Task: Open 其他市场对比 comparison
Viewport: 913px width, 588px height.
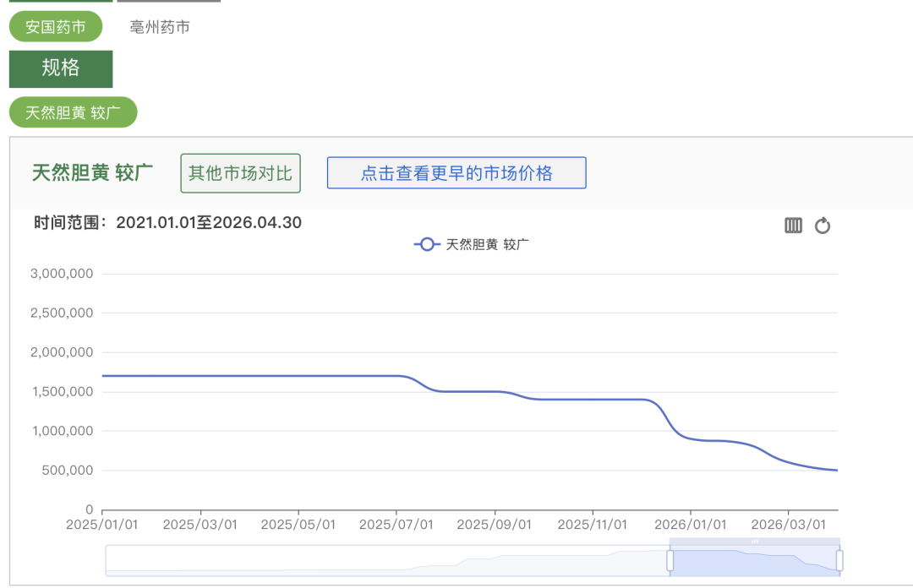Action: point(240,173)
